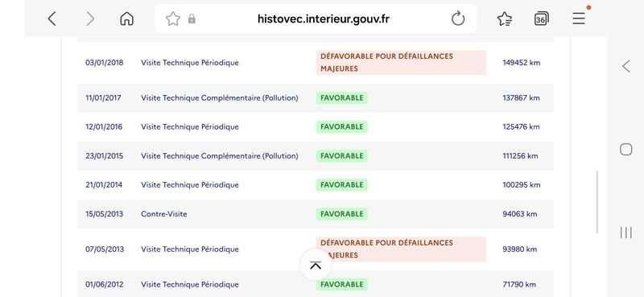Open the browser hamburger menu
This screenshot has height=297, width=644.
click(579, 19)
